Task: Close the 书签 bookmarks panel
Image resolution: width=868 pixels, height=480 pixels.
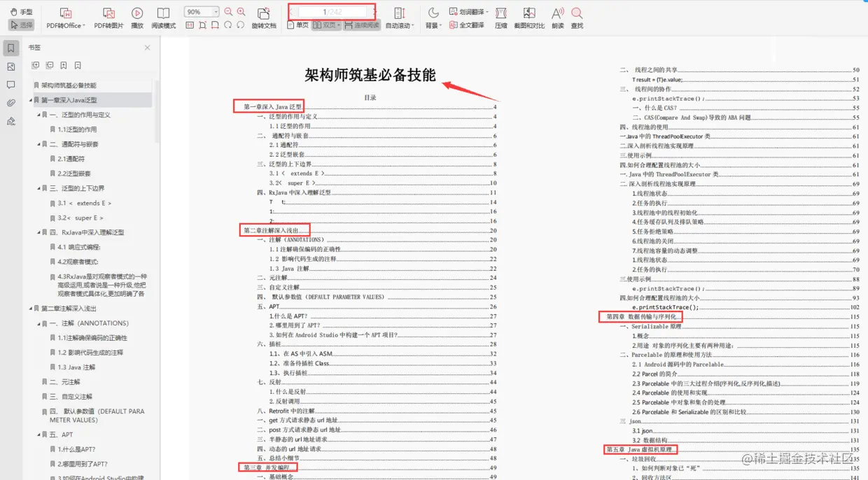Action: (147, 48)
